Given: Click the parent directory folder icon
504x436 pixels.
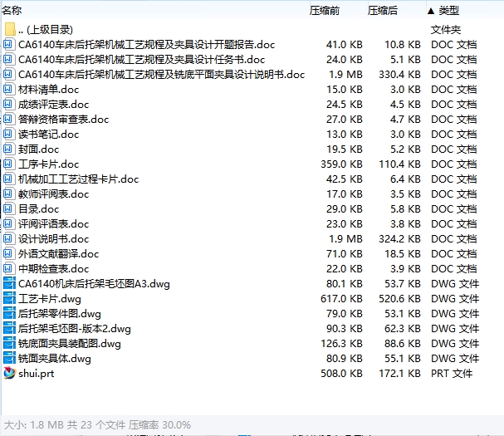Looking at the screenshot, I should coord(10,29).
